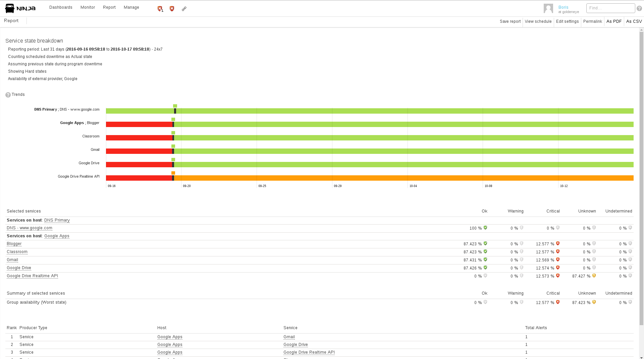Click small orange marker above Realtime API trend
This screenshot has width=644, height=359.
coord(173,173)
